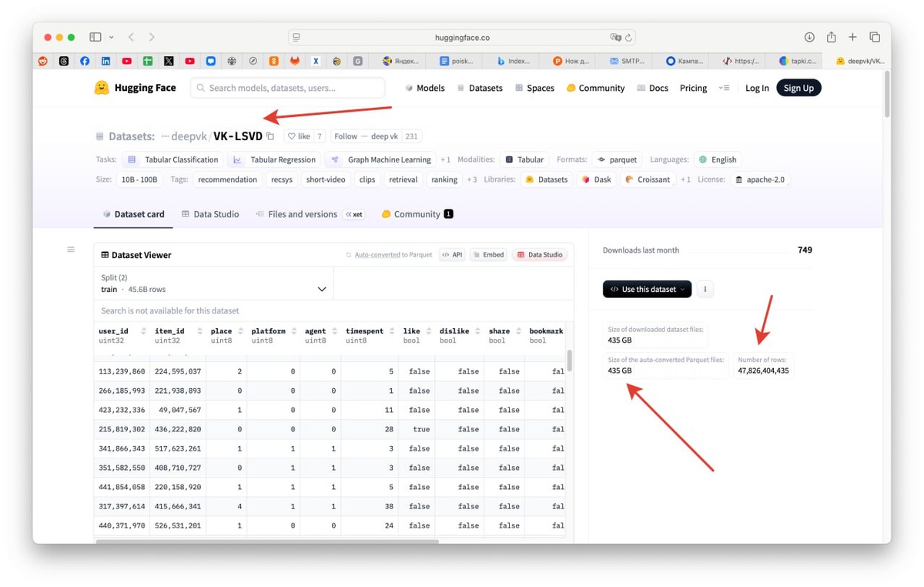The height and width of the screenshot is (587, 924).
Task: Click the Log In link
Action: (757, 88)
